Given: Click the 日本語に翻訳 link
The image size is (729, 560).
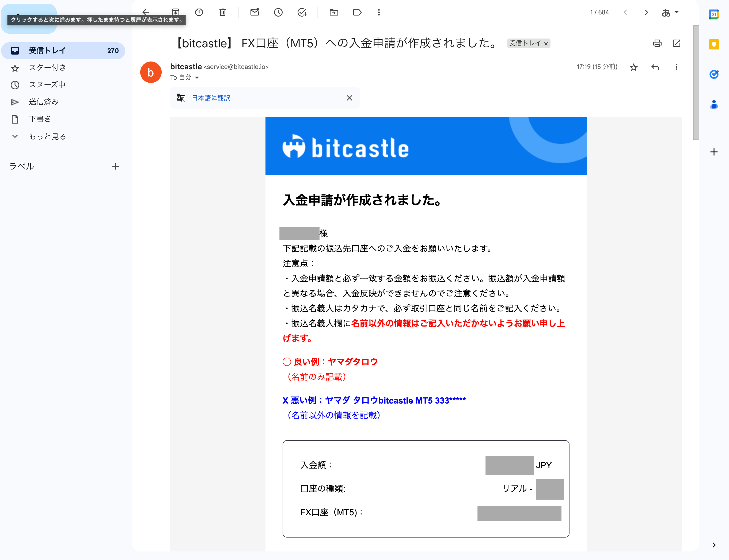Looking at the screenshot, I should click(x=211, y=98).
